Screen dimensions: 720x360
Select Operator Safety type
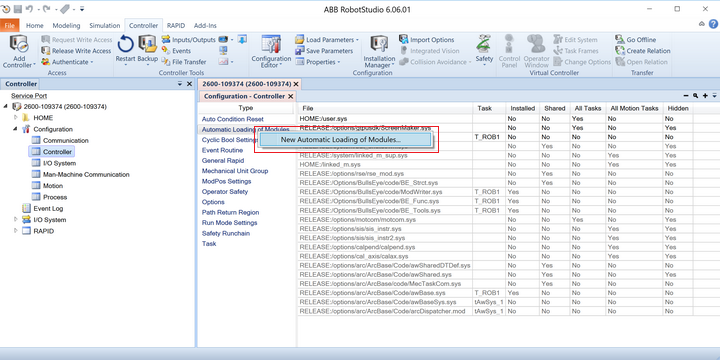pyautogui.click(x=225, y=191)
